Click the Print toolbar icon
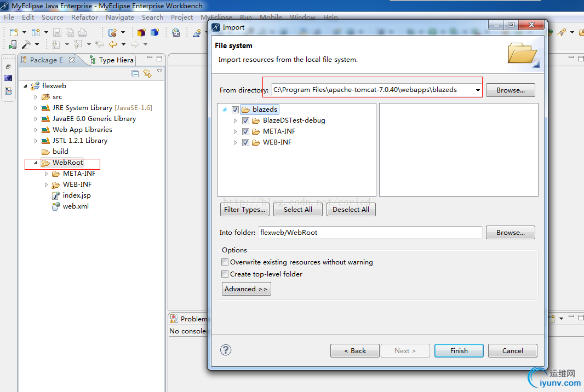 (82, 32)
